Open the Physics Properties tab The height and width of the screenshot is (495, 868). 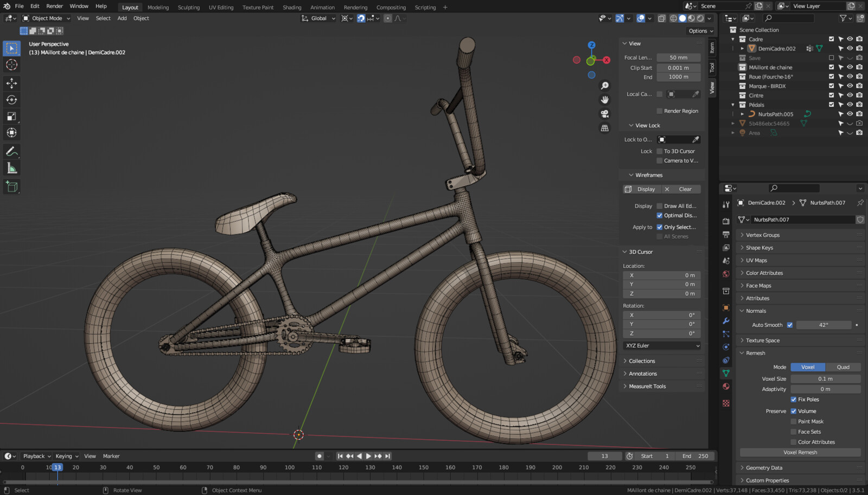point(726,346)
